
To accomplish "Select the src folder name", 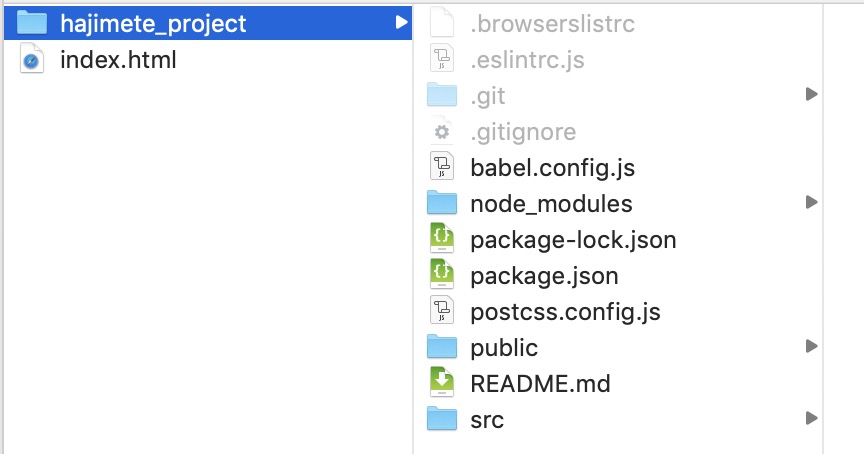I will tap(487, 420).
